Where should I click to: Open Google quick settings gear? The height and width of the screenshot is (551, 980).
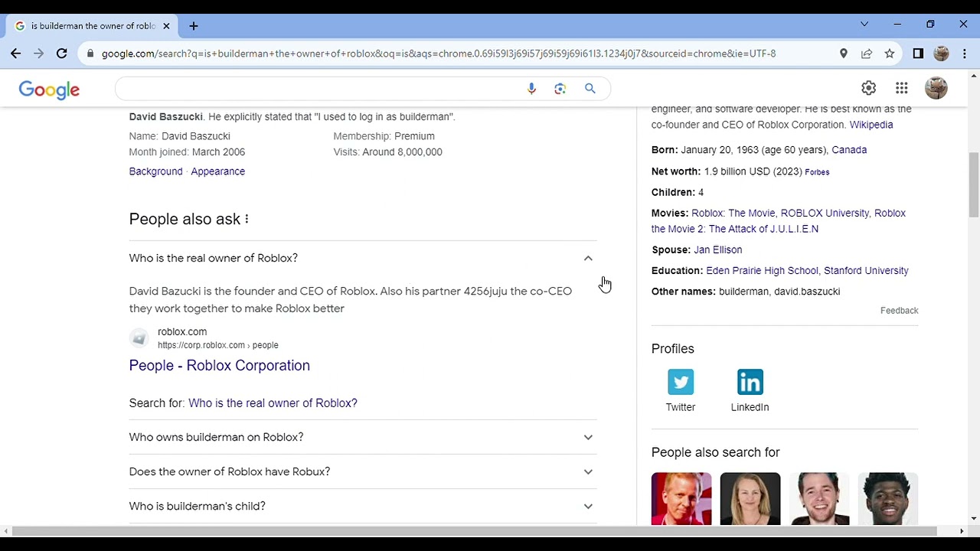click(868, 88)
